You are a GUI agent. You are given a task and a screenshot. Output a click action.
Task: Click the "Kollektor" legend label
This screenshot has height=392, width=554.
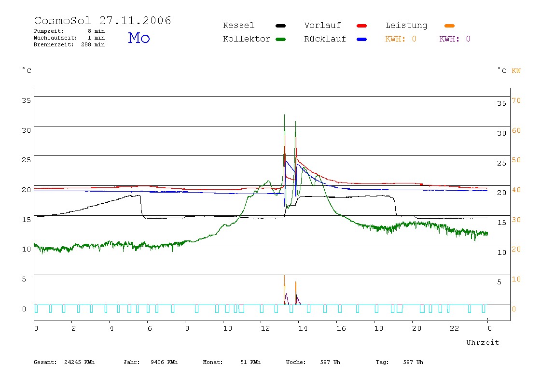coord(246,39)
